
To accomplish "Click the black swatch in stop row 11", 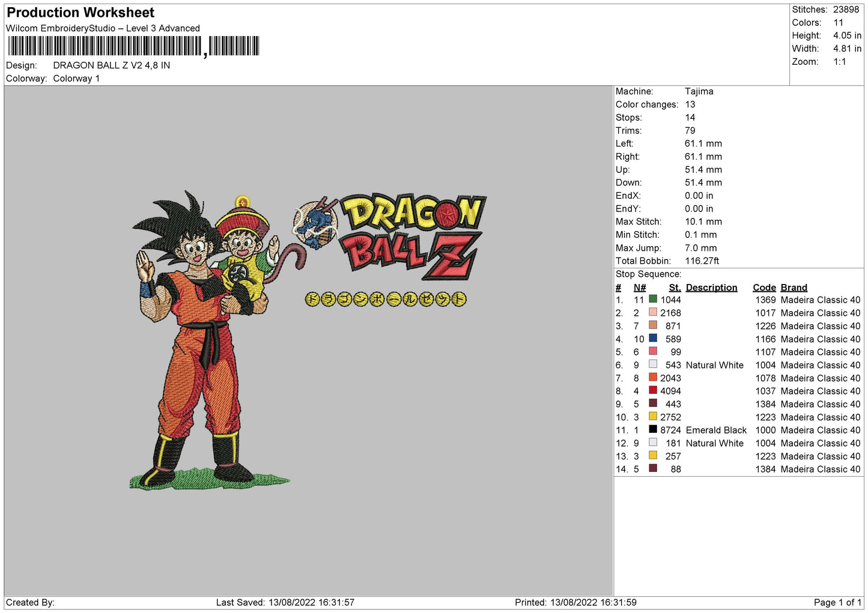I will coord(653,429).
